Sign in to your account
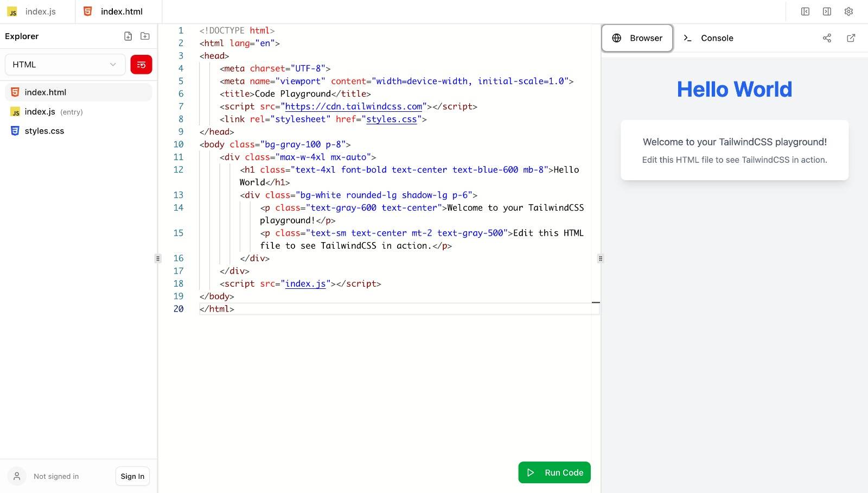This screenshot has width=868, height=493. click(132, 476)
